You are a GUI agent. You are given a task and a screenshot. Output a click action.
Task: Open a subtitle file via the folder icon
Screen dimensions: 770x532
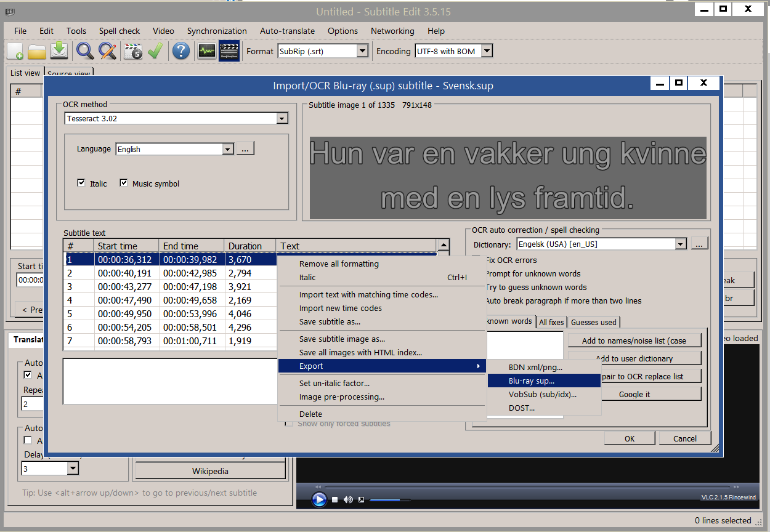[x=37, y=51]
